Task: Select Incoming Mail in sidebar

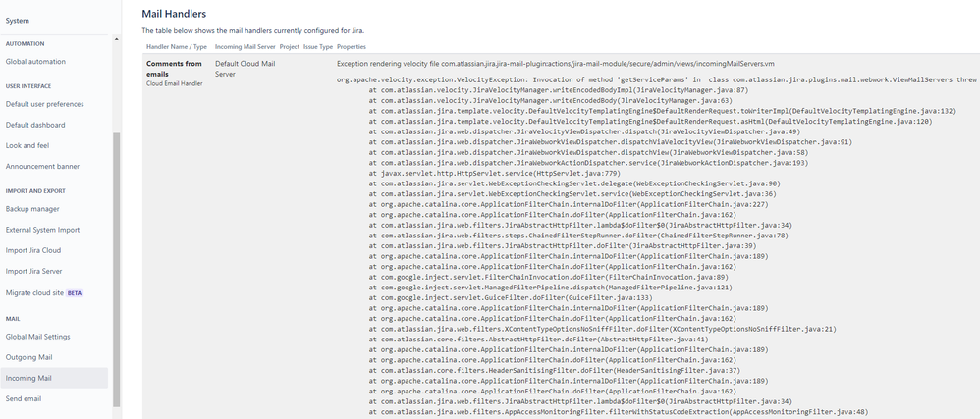Action: click(x=54, y=379)
